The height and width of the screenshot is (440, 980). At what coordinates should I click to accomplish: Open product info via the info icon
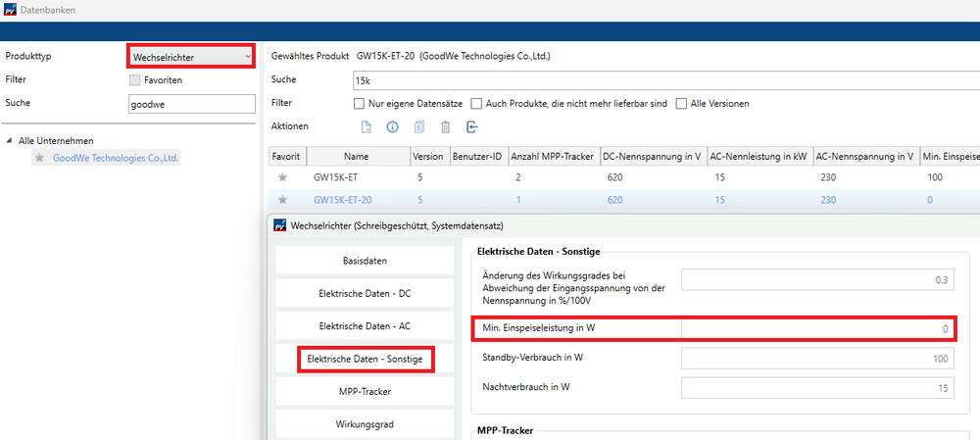tap(393, 126)
